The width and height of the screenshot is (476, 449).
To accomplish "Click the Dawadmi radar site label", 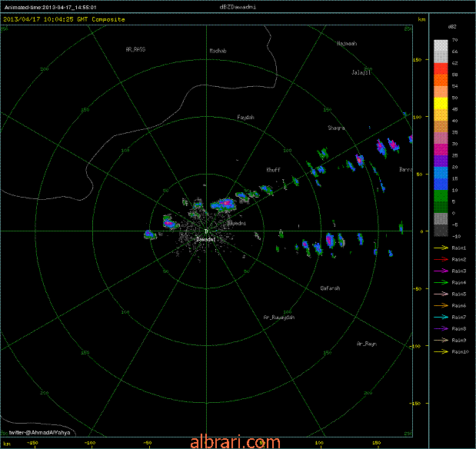I will 205,240.
